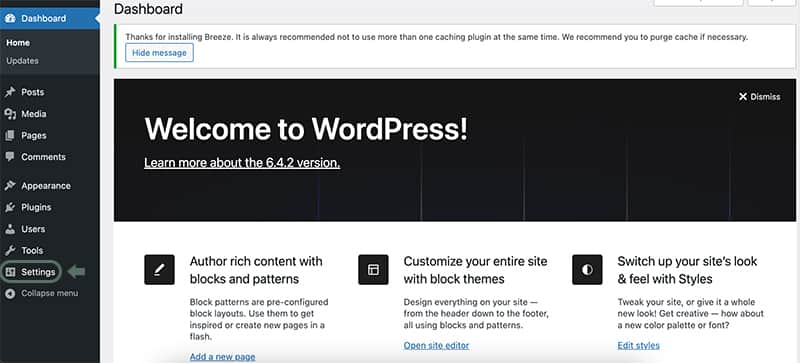This screenshot has height=363, width=800.
Task: Click the Tools wrench icon
Action: [10, 250]
